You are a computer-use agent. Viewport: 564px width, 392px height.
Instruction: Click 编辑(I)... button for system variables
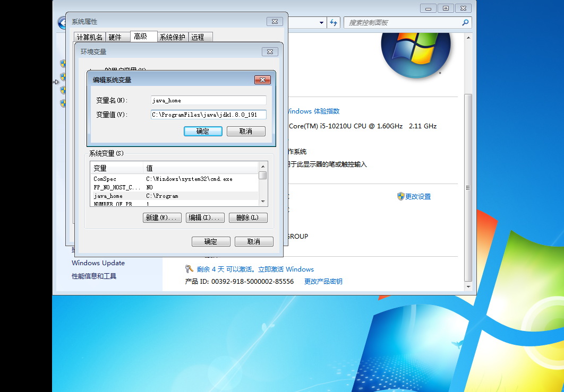point(205,217)
